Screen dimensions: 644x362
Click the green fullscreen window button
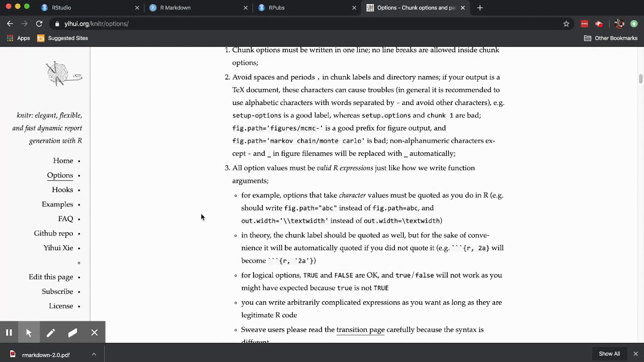27,7
